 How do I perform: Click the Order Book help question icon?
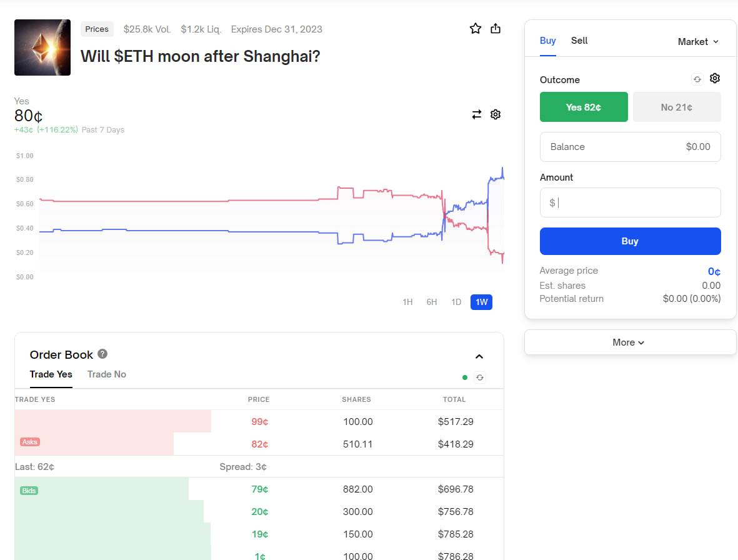point(102,354)
